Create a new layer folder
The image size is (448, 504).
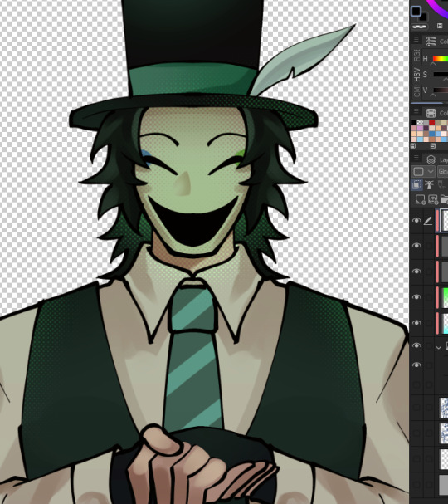444,199
